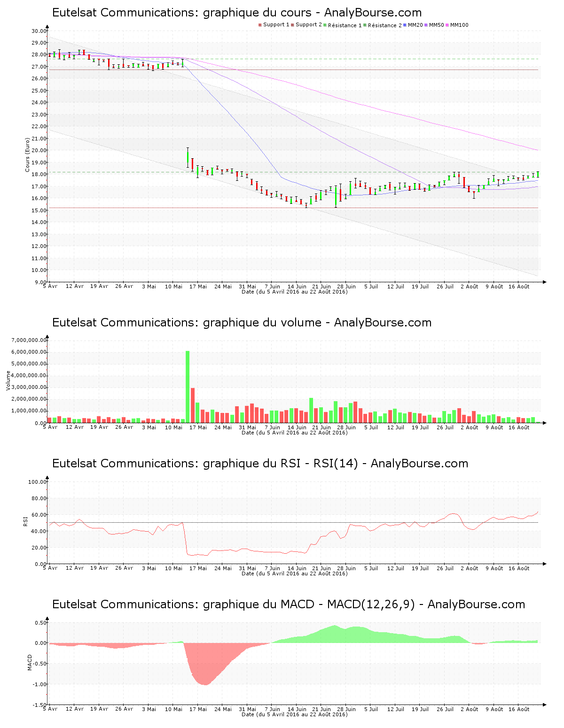Screen dimensions: 564x728
Task: Click the '-1.50' MACD axis value
Action: click(39, 705)
